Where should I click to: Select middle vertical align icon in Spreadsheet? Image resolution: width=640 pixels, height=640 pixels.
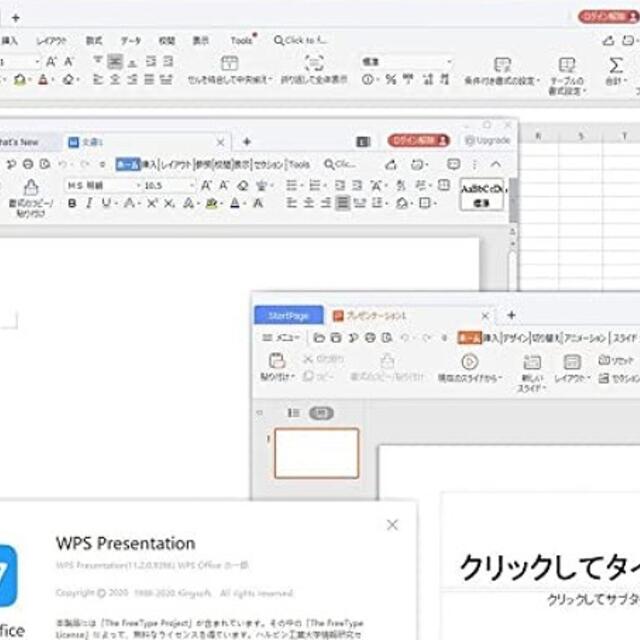pos(115,62)
